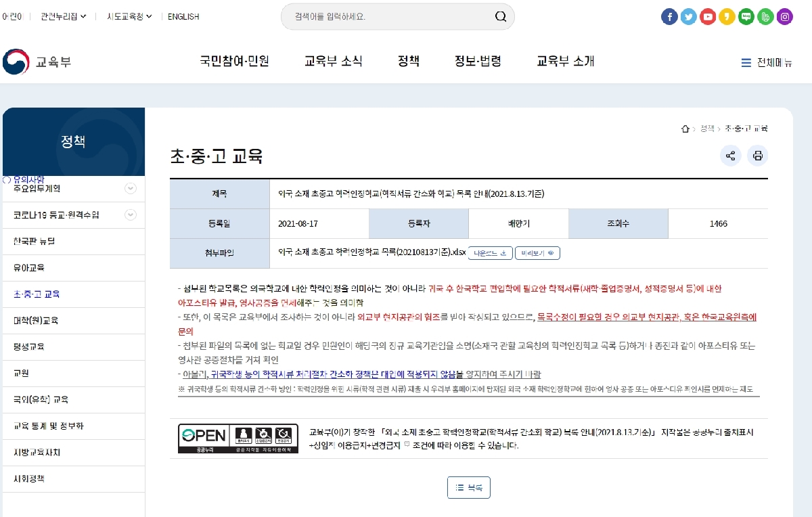The height and width of the screenshot is (517, 812).
Task: Click the search magnifier icon
Action: tap(501, 16)
